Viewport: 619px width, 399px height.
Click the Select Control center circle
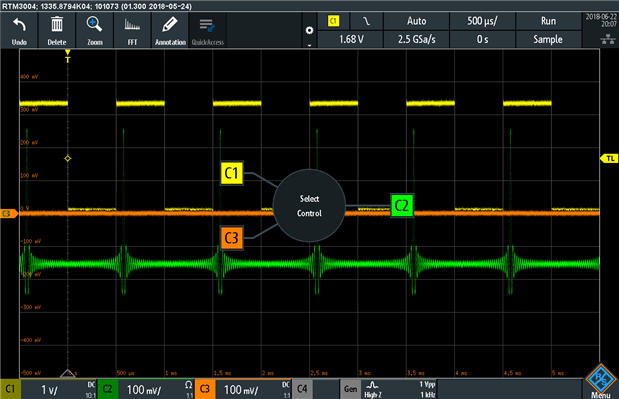pos(309,206)
